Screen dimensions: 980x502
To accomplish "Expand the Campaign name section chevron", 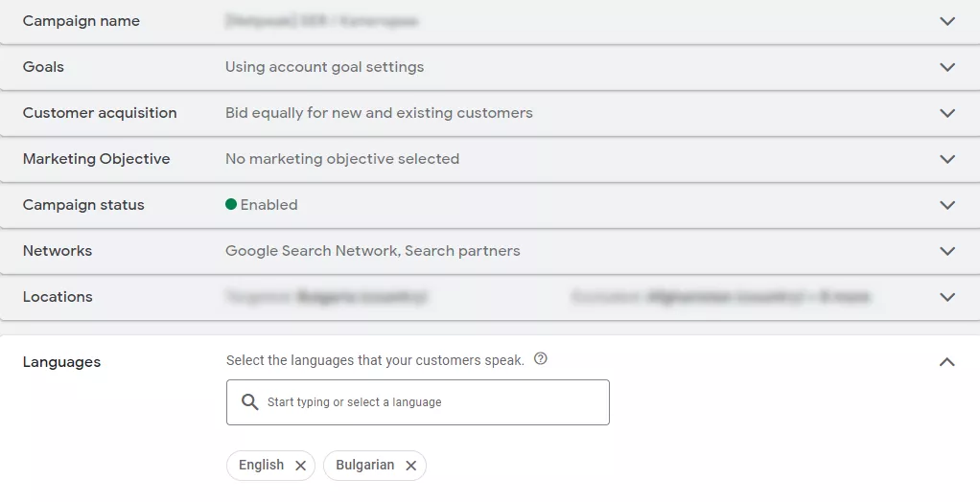I will (947, 21).
